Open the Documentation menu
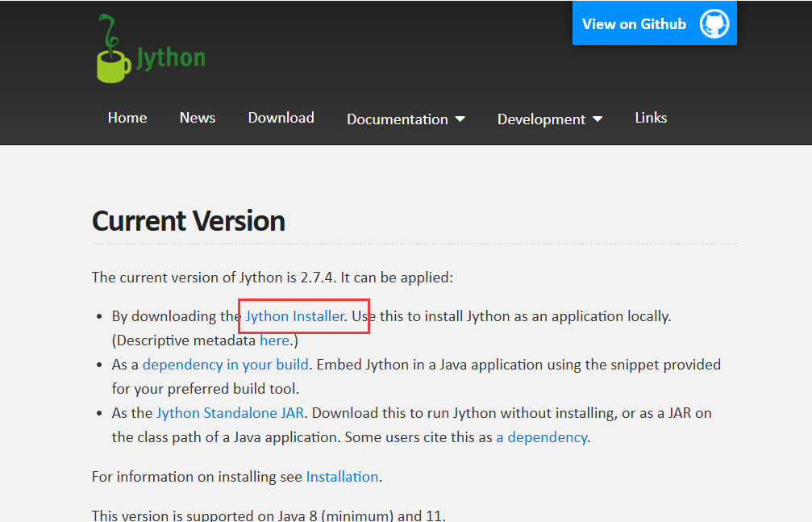Image resolution: width=812 pixels, height=522 pixels. (406, 119)
